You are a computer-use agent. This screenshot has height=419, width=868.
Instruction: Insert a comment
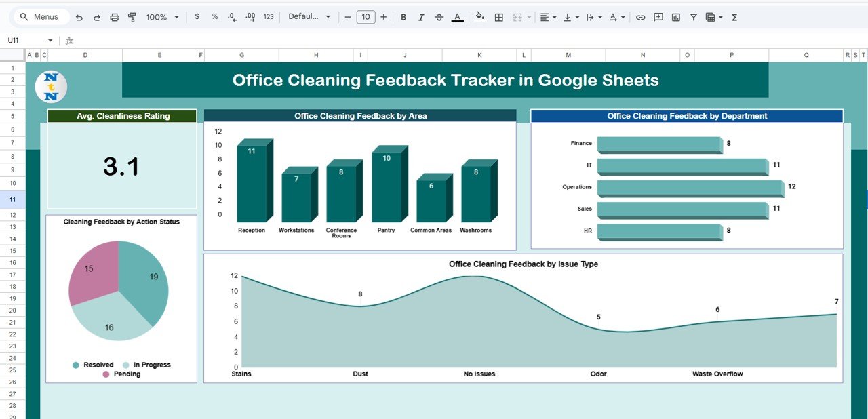658,16
